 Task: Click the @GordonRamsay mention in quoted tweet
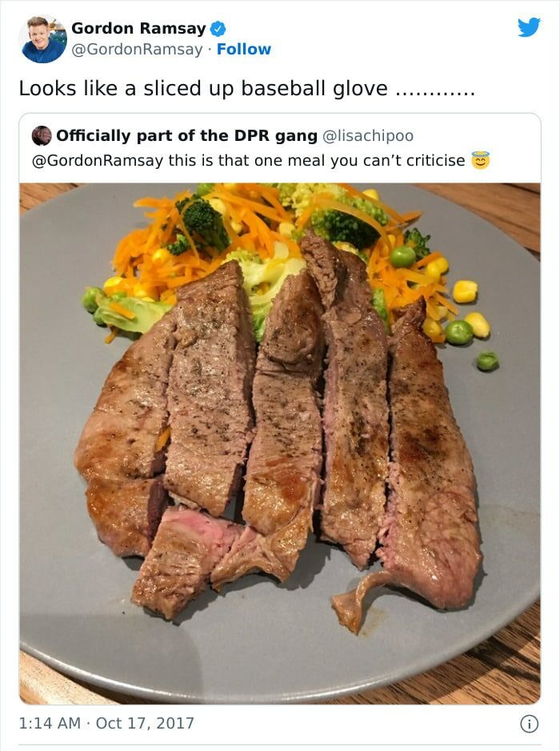click(x=96, y=160)
